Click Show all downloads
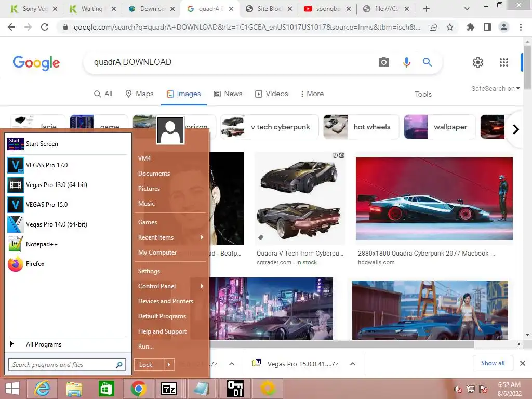Viewport: 532px width, 399px height. pyautogui.click(x=493, y=363)
